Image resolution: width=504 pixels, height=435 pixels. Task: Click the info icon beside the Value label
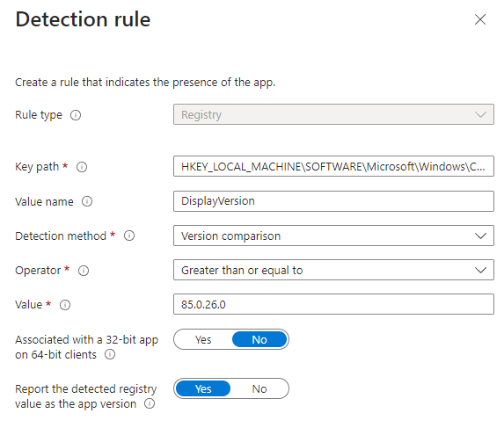coord(65,305)
